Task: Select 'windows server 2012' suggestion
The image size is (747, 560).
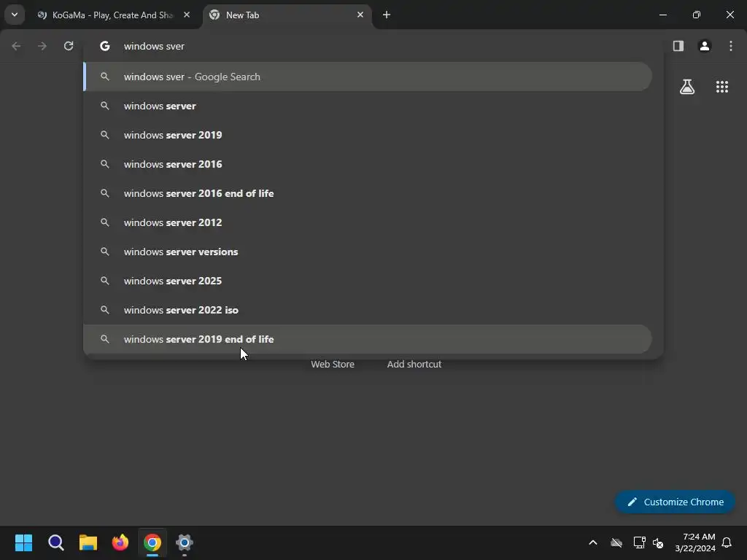Action: tap(368, 222)
